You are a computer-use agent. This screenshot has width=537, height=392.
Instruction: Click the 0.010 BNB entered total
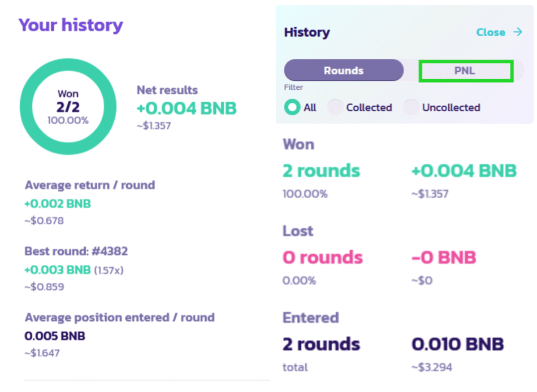(457, 344)
